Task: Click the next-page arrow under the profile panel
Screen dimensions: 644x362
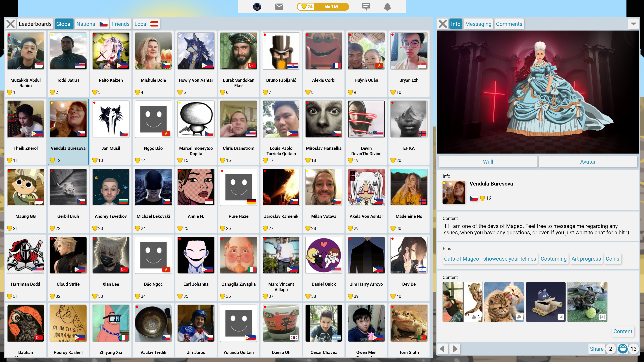Action: pyautogui.click(x=455, y=349)
